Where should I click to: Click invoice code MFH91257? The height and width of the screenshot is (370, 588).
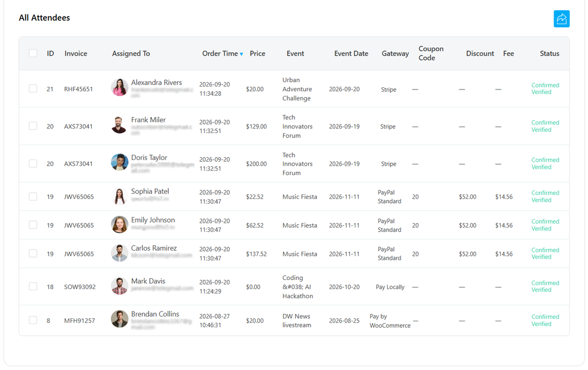(79, 321)
